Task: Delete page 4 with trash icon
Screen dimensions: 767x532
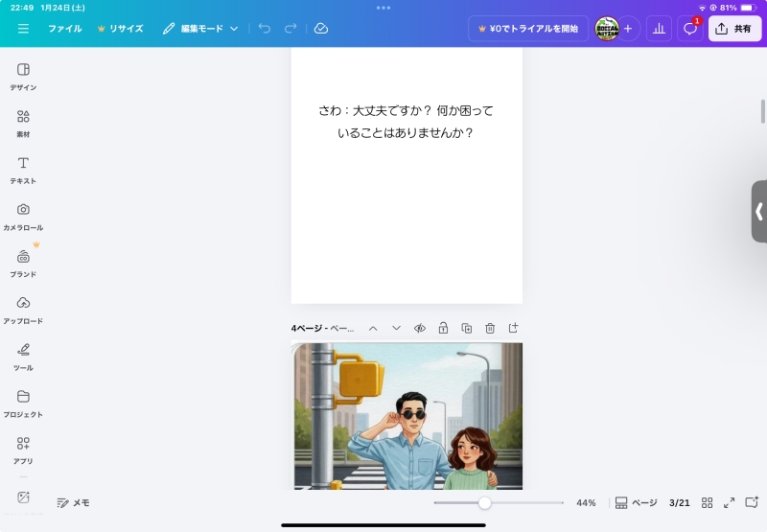Action: pyautogui.click(x=490, y=328)
